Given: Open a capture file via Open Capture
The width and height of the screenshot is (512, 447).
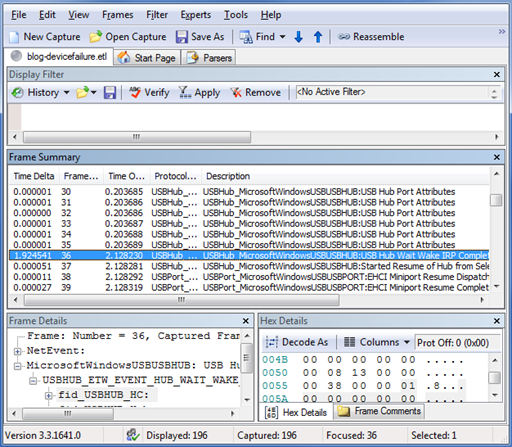Looking at the screenshot, I should pos(128,37).
